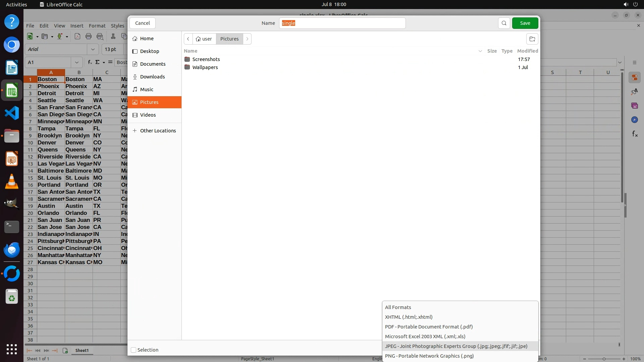Image resolution: width=644 pixels, height=362 pixels.
Task: Click the Function Wizard icon
Action: [90, 62]
